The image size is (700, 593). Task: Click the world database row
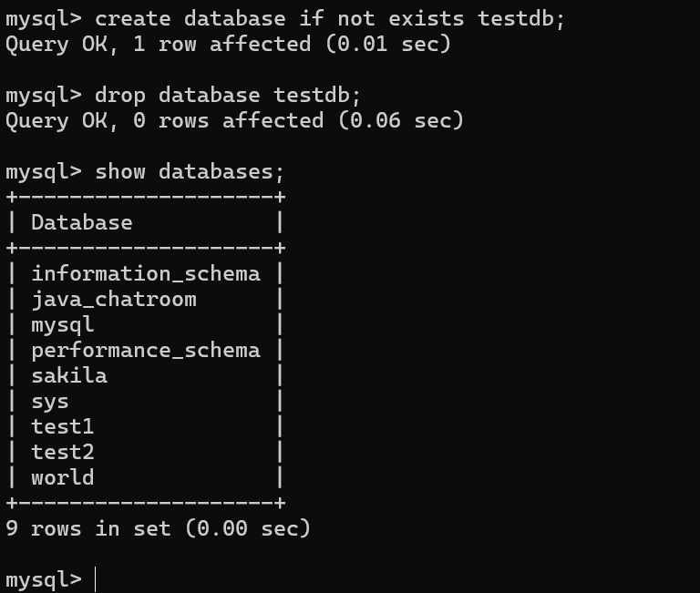[63, 477]
